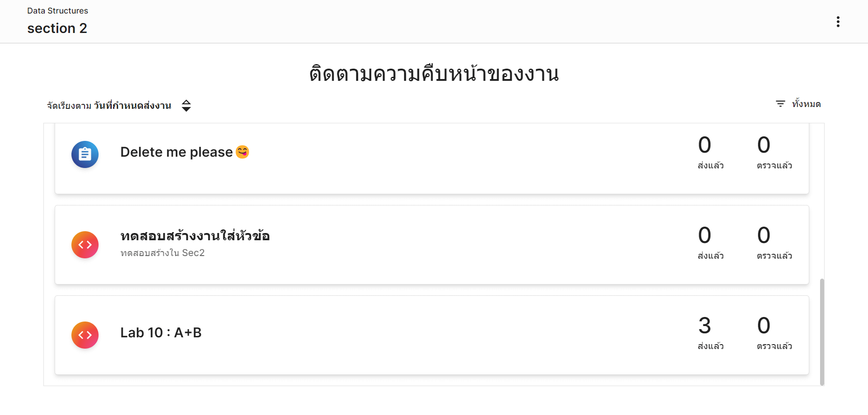This screenshot has height=415, width=868.
Task: Click the code icon for ทดสอบสร้างงานใส่หัวข้อ
Action: [x=85, y=245]
